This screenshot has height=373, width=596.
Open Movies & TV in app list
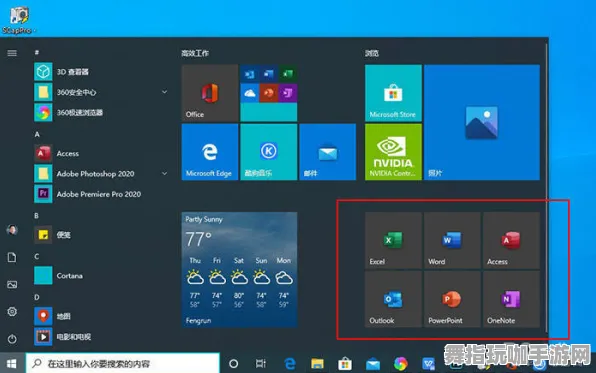click(101, 337)
